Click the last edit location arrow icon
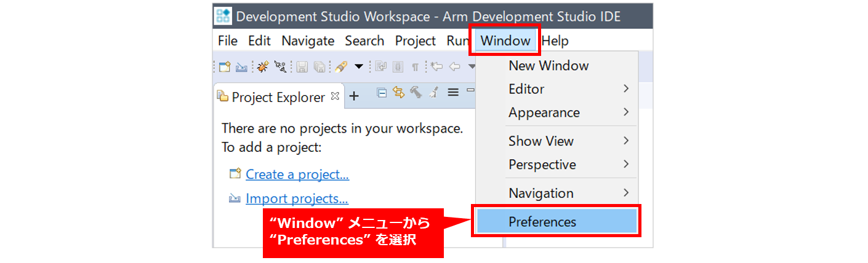This screenshot has height=263, width=868. (x=437, y=66)
